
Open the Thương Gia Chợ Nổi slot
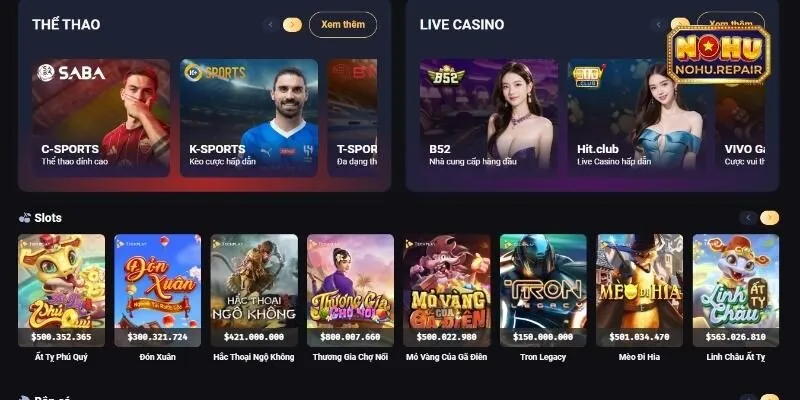351,290
